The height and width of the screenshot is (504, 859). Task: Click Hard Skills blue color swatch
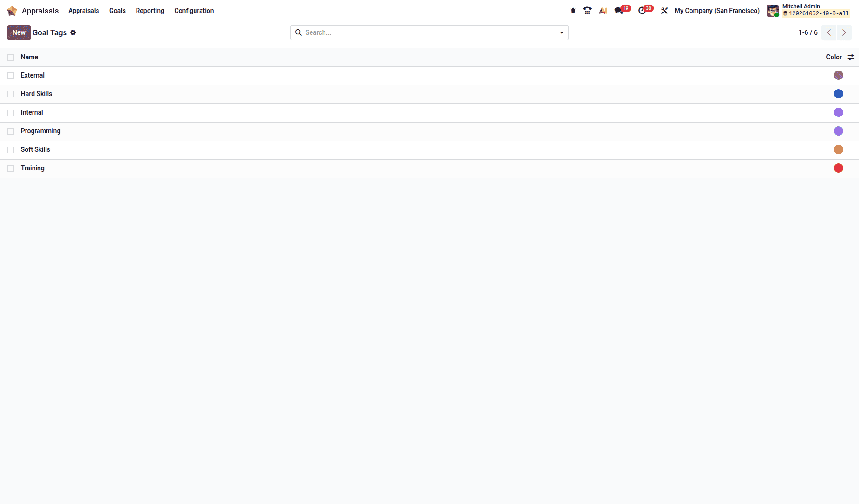click(x=839, y=94)
